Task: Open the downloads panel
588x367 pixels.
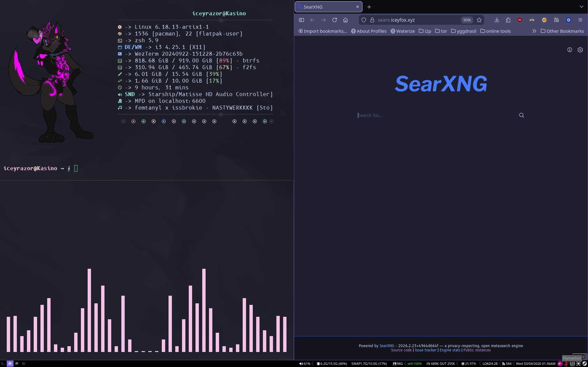Action: (497, 20)
